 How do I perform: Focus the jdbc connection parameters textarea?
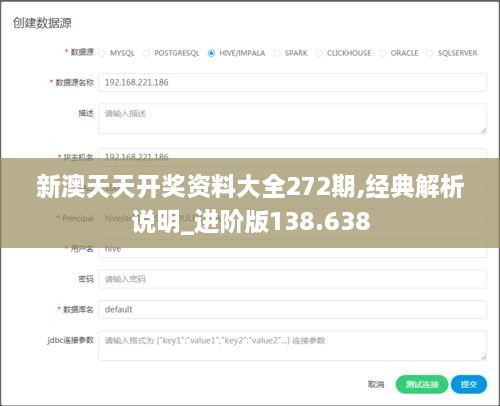292,345
